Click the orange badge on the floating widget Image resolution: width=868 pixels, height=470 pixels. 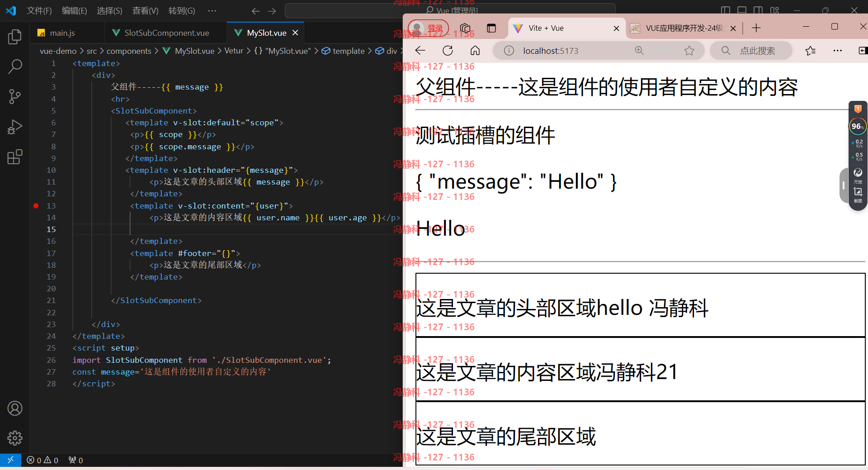(x=858, y=109)
